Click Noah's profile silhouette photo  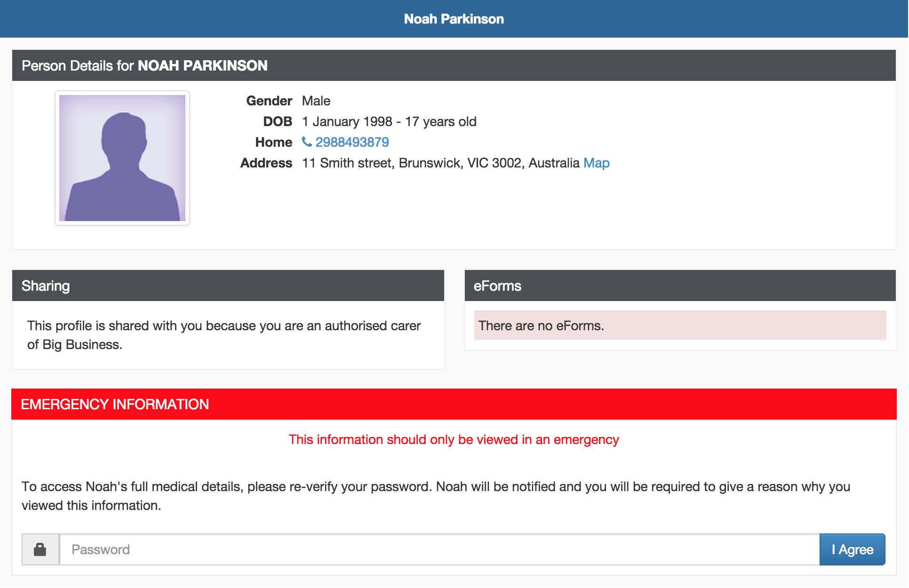click(x=122, y=158)
